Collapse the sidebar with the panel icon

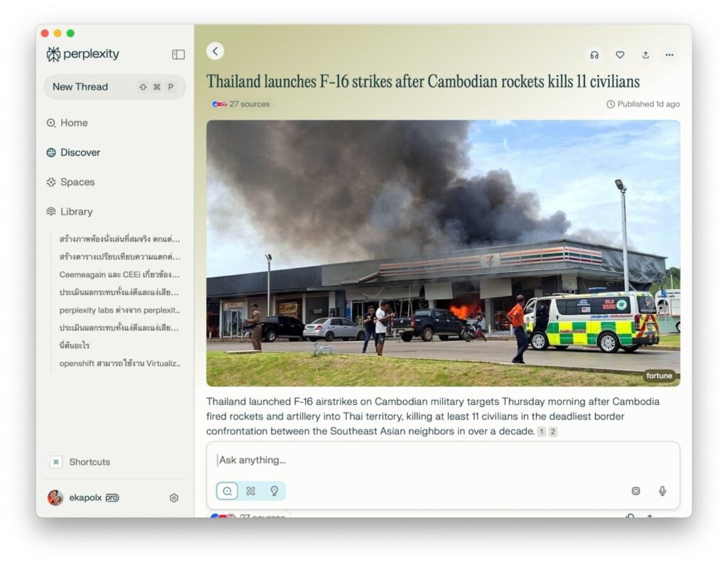(178, 55)
